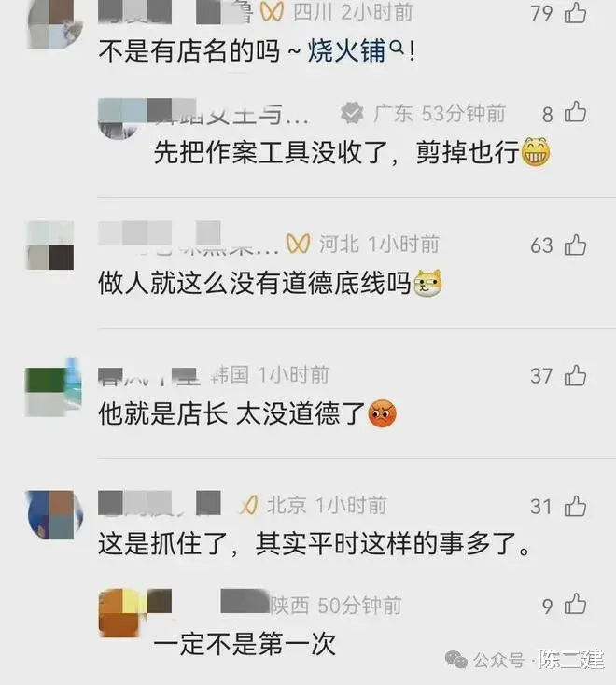
Task: Like the Beijing comment with 31 likes
Action: (575, 506)
